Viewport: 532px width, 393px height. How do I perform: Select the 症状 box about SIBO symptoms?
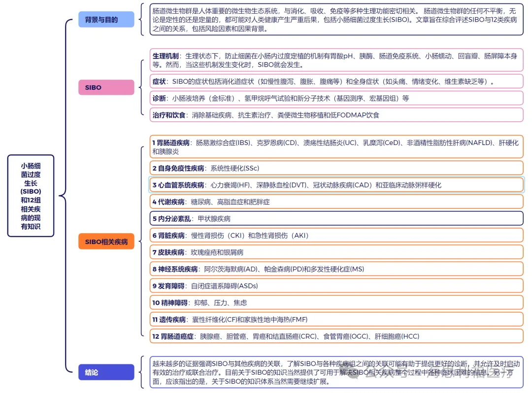[x=336, y=81]
